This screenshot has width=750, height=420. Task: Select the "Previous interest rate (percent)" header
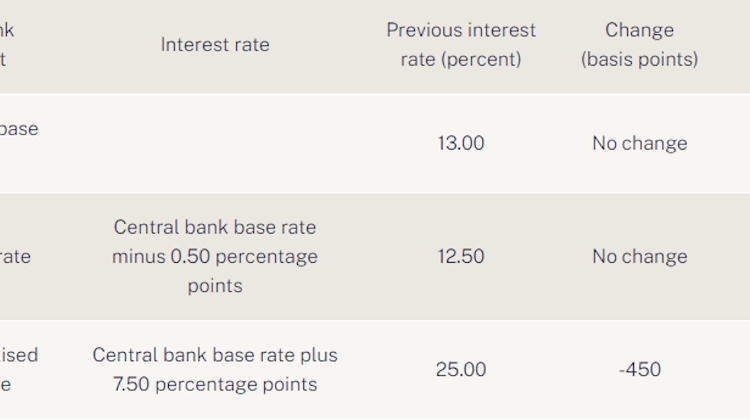click(461, 45)
